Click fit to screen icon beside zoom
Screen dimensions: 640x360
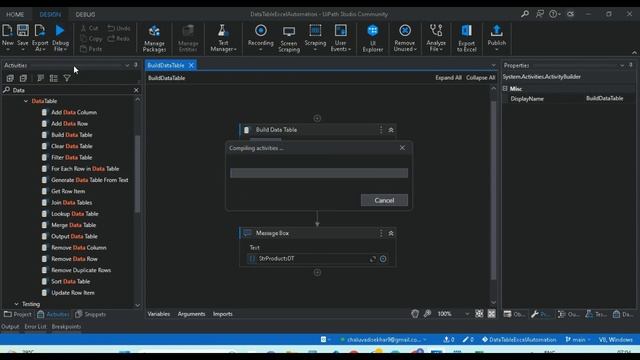tap(479, 313)
